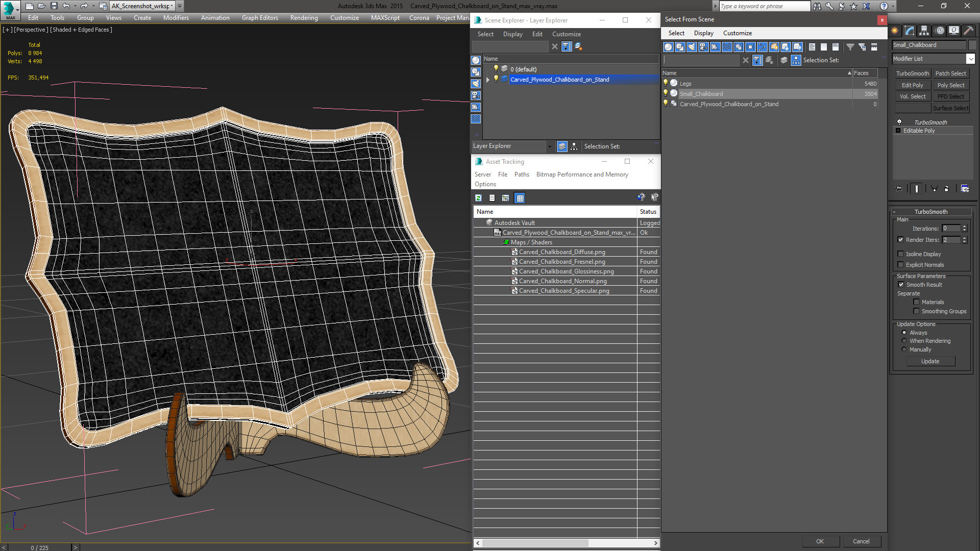Open the Motion command panel tab
The width and height of the screenshot is (980, 551).
[939, 31]
